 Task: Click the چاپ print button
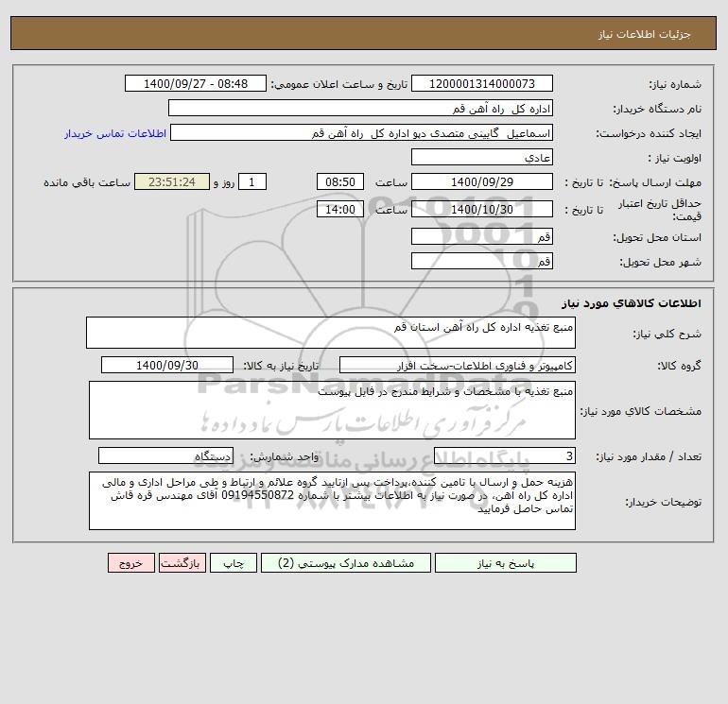click(x=234, y=563)
